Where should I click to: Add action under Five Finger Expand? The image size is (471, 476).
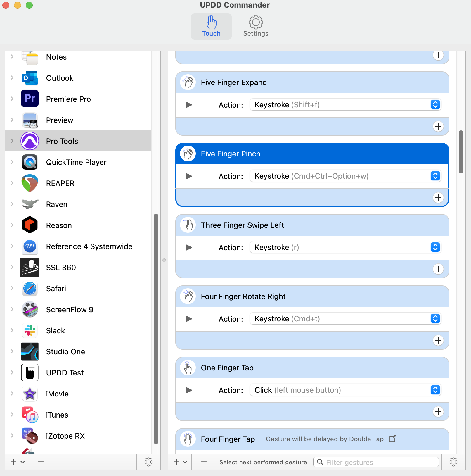pyautogui.click(x=438, y=126)
